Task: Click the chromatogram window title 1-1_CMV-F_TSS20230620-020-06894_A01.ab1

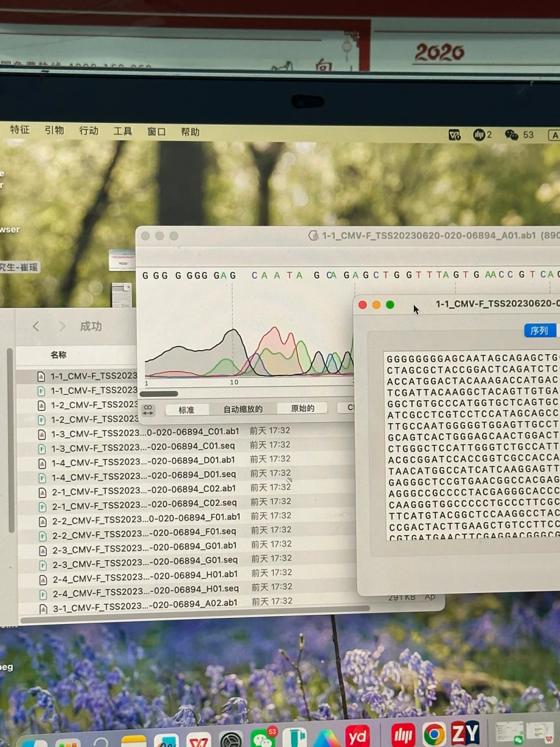Action: pyautogui.click(x=429, y=236)
